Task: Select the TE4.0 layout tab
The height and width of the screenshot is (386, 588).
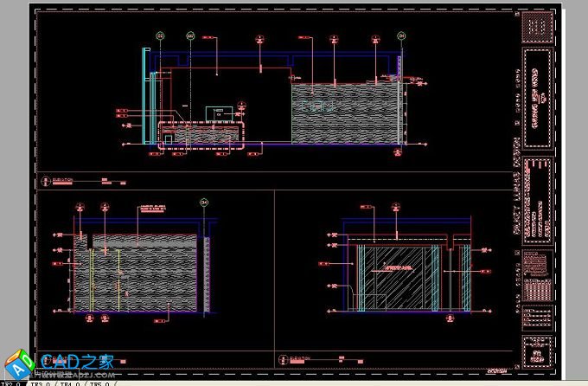Action: [x=71, y=382]
